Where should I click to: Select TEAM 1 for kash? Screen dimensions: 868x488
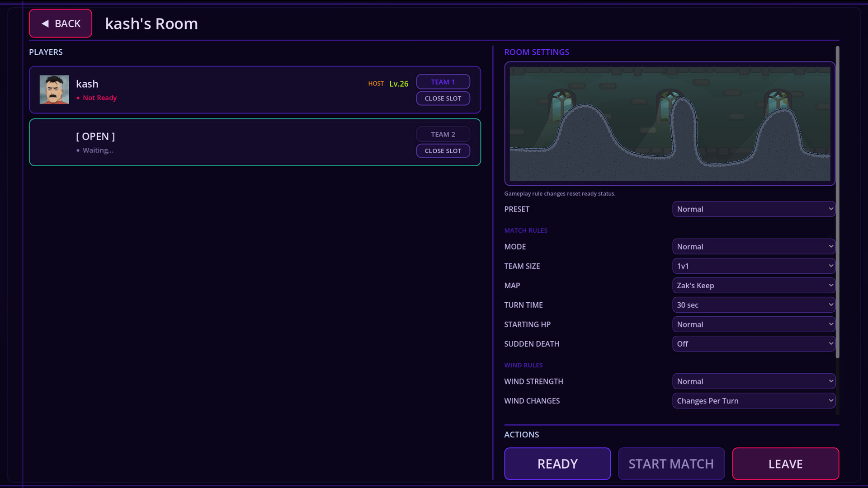[x=443, y=81]
